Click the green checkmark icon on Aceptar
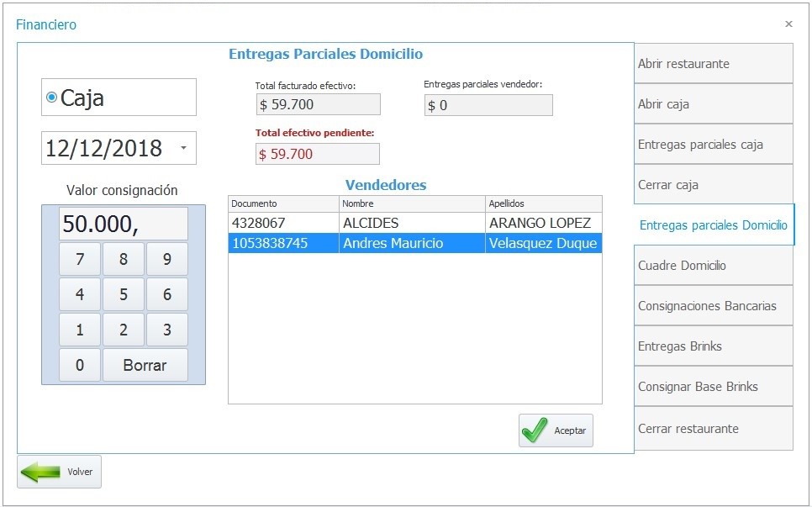 [x=535, y=430]
